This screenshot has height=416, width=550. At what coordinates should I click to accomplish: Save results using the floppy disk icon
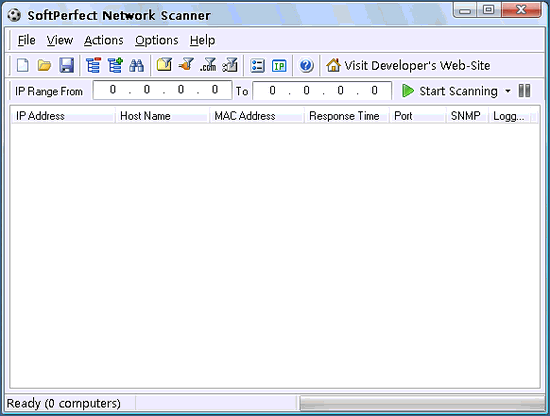66,66
